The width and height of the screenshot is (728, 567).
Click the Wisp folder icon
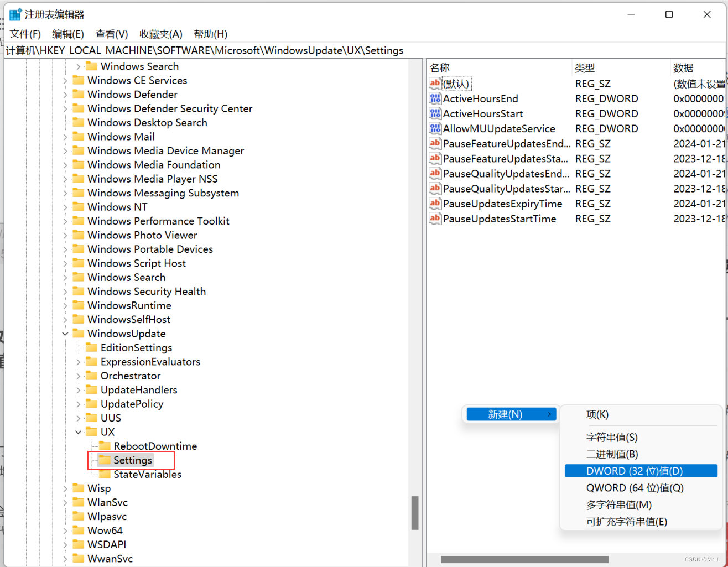[x=79, y=488]
